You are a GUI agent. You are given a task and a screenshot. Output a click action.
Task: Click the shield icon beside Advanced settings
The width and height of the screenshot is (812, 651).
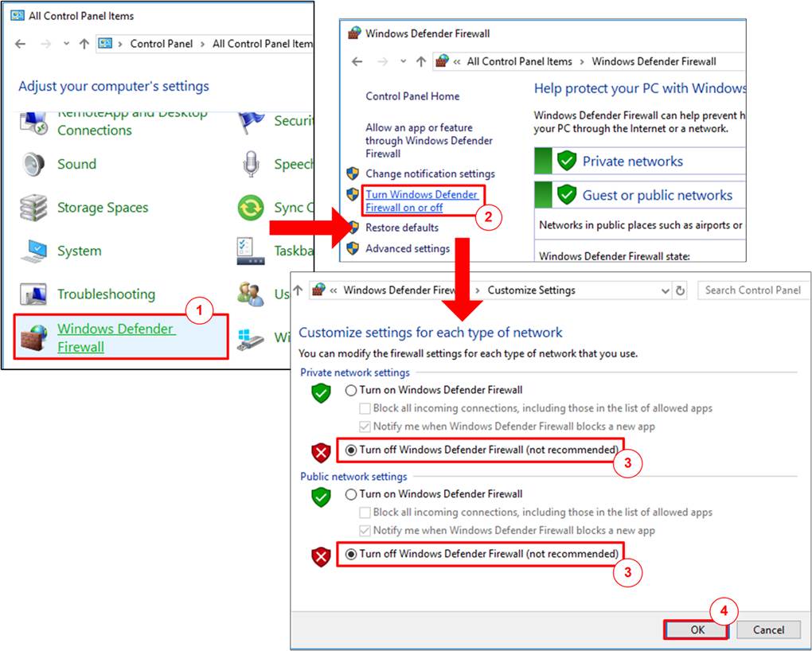coord(353,248)
